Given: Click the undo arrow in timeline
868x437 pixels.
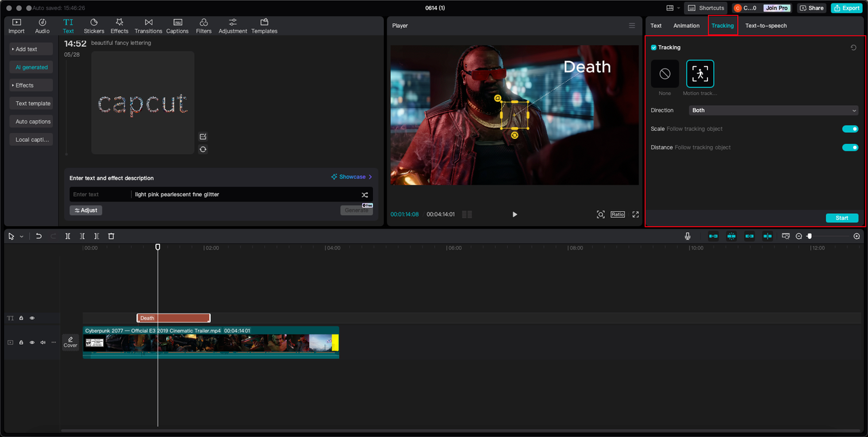Looking at the screenshot, I should tap(39, 236).
